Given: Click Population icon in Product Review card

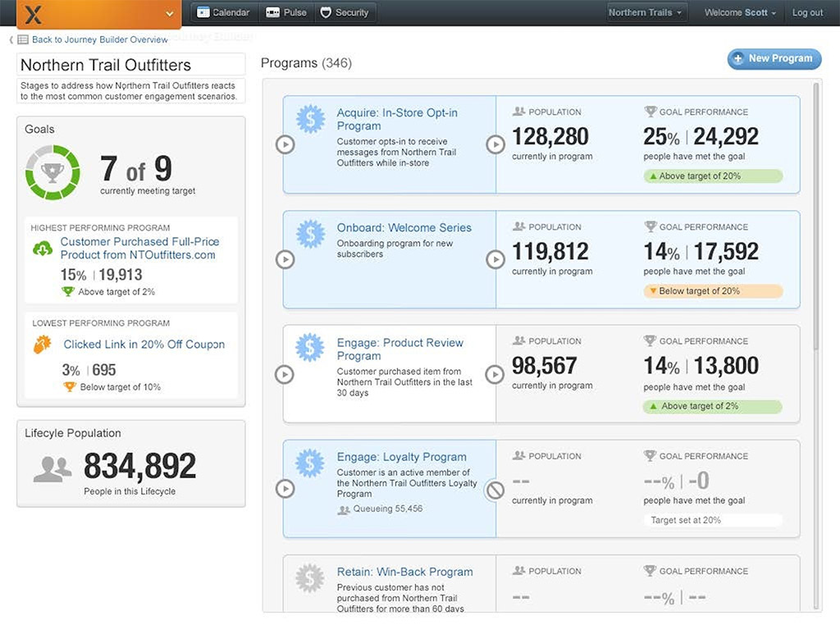Looking at the screenshot, I should tap(518, 340).
